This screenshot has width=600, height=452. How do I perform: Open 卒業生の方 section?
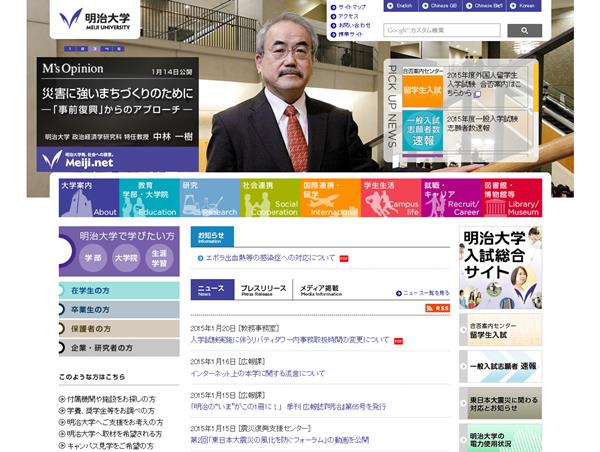pos(119,309)
